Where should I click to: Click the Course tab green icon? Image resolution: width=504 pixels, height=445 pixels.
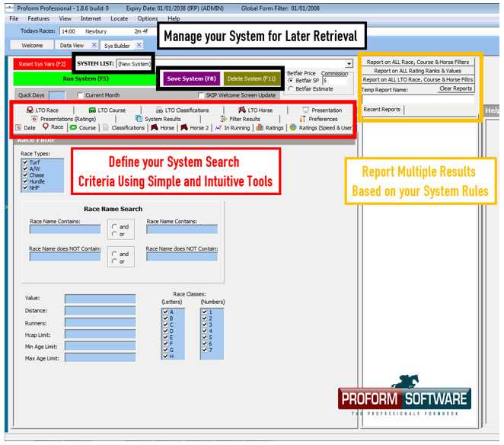pyautogui.click(x=73, y=127)
